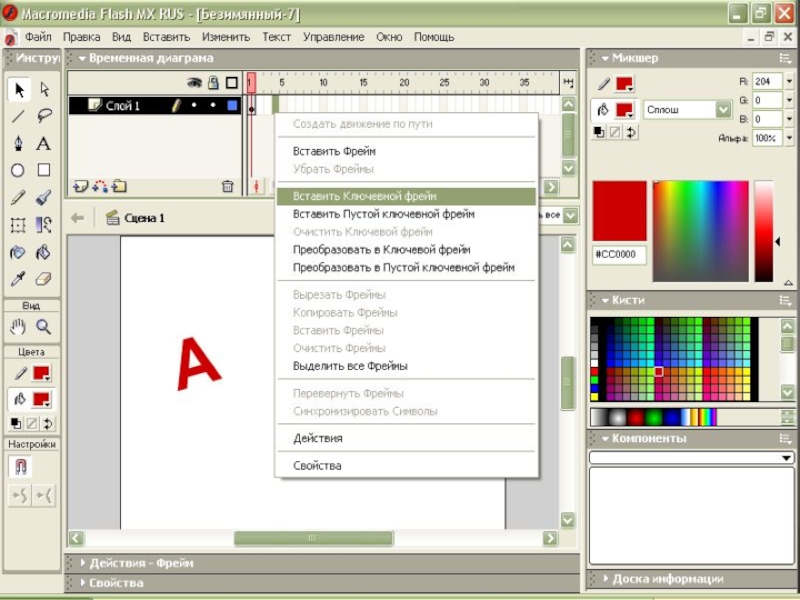The width and height of the screenshot is (800, 600).
Task: Open the Файл menu
Action: tap(38, 37)
